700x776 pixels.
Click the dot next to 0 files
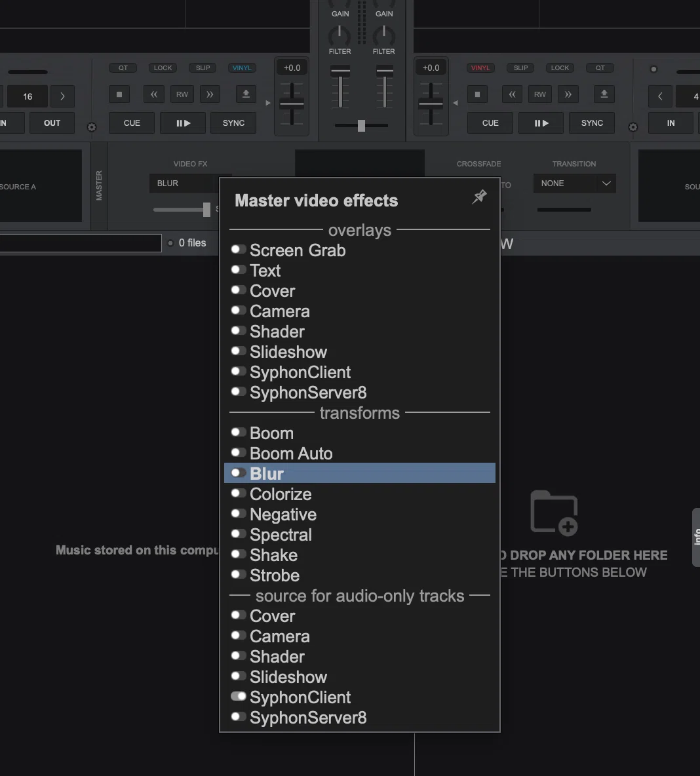170,243
